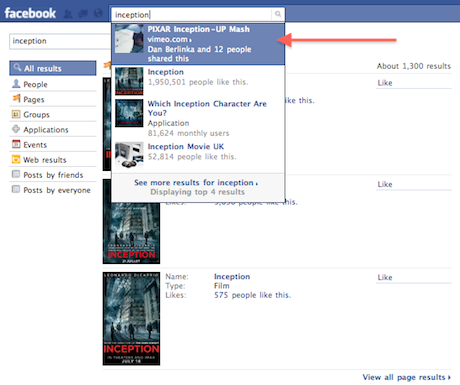The width and height of the screenshot is (460, 385).
Task: Click 81,624 monthly users text
Action: pos(188,133)
